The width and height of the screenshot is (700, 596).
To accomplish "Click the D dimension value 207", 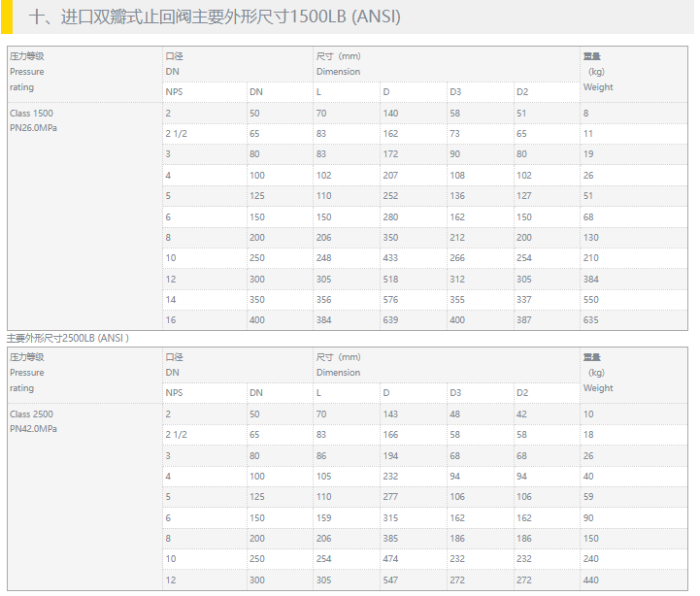I will click(x=390, y=176).
